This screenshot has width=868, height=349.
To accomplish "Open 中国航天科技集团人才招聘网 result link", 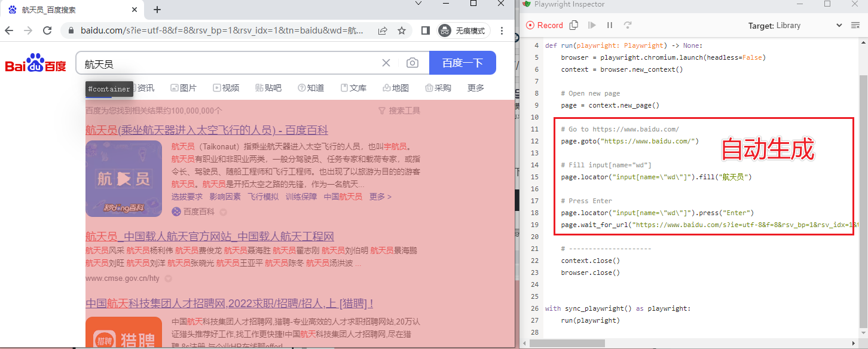I will click(230, 303).
